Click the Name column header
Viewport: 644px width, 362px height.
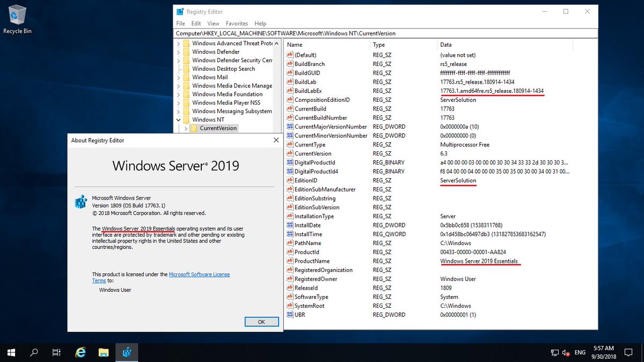327,45
